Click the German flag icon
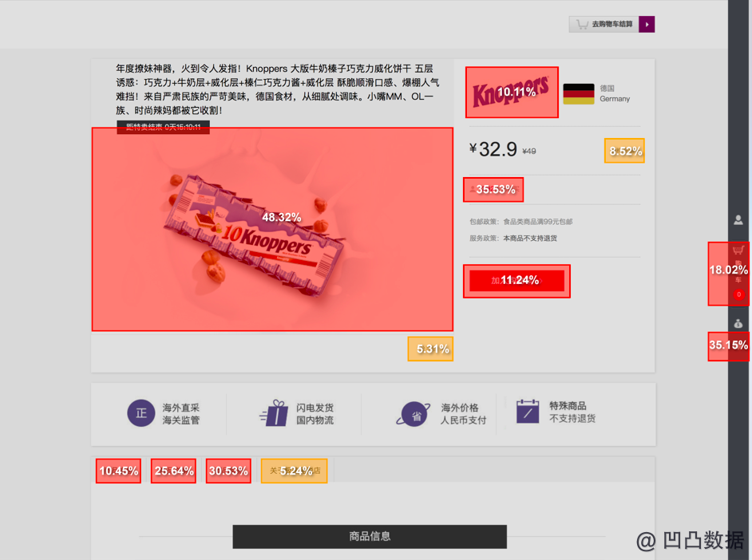752x560 pixels. pyautogui.click(x=579, y=94)
